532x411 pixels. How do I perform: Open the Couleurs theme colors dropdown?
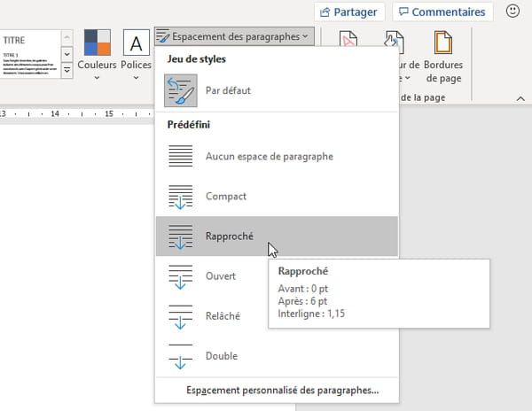pyautogui.click(x=97, y=55)
